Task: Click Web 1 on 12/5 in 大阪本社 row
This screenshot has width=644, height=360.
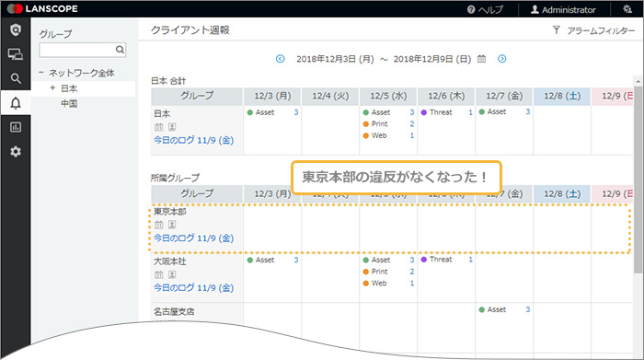Action: click(388, 284)
